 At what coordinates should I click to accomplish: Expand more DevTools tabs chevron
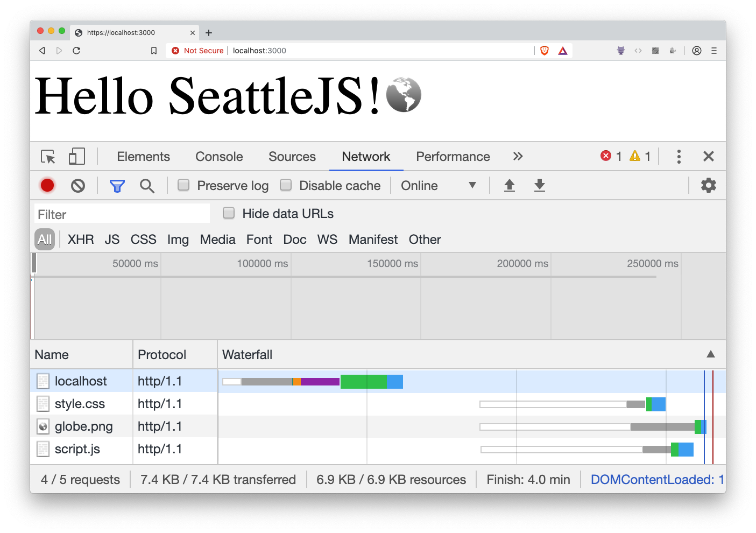coord(518,157)
